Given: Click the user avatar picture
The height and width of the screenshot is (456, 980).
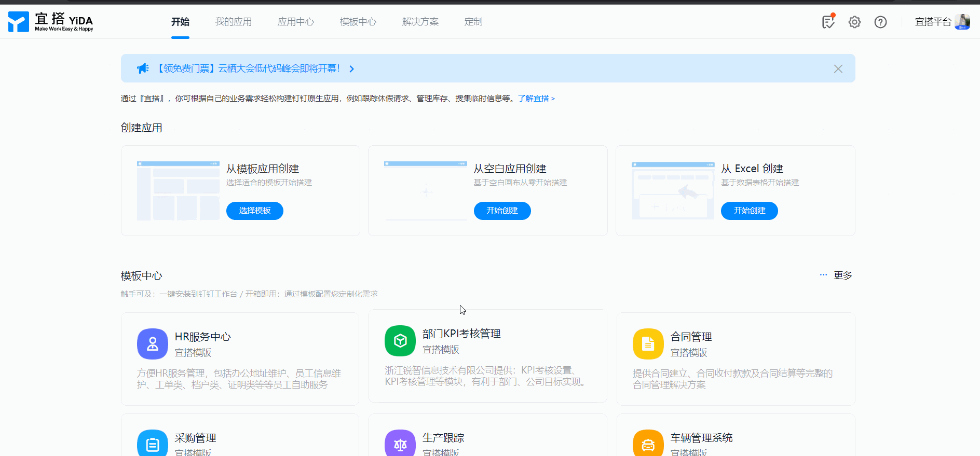Looking at the screenshot, I should tap(962, 22).
